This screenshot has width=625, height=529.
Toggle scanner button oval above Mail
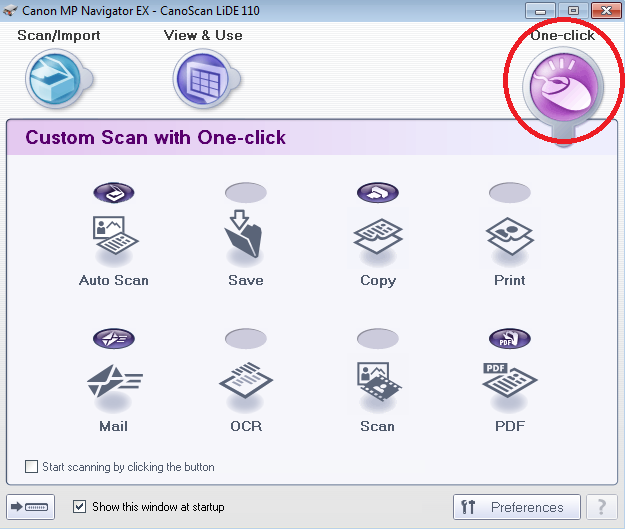pos(114,338)
